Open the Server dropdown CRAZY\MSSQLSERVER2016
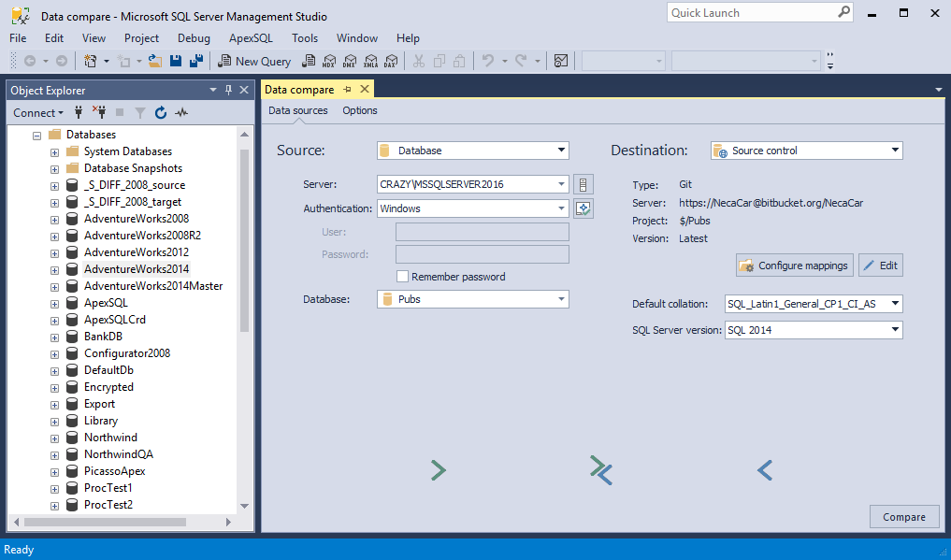 point(473,184)
